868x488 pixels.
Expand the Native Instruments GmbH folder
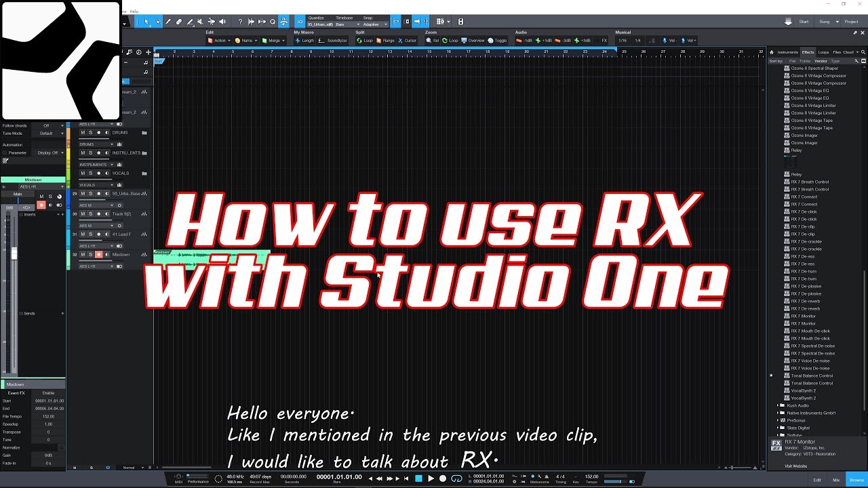[x=778, y=413]
